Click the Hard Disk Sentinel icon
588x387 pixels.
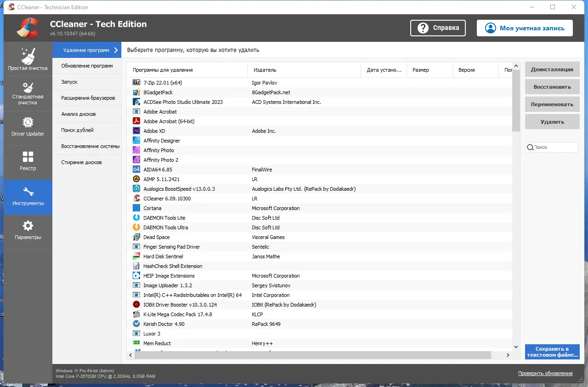tap(136, 256)
